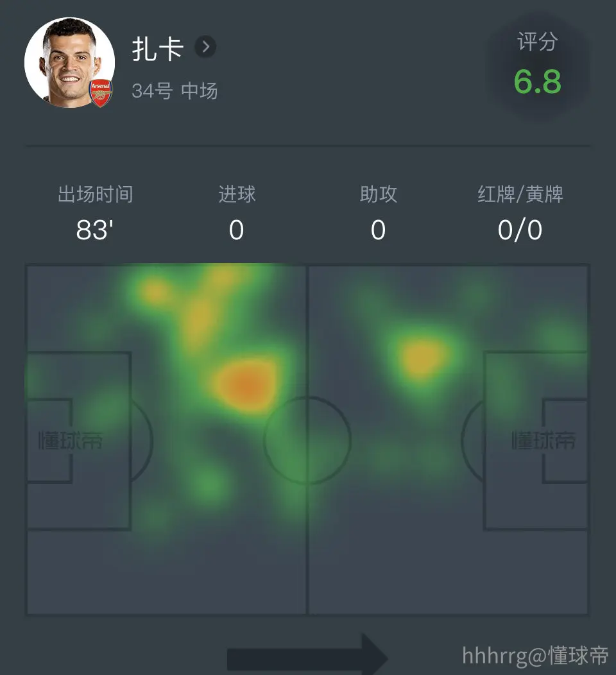Click the left penalty box on pitch

(x=79, y=441)
